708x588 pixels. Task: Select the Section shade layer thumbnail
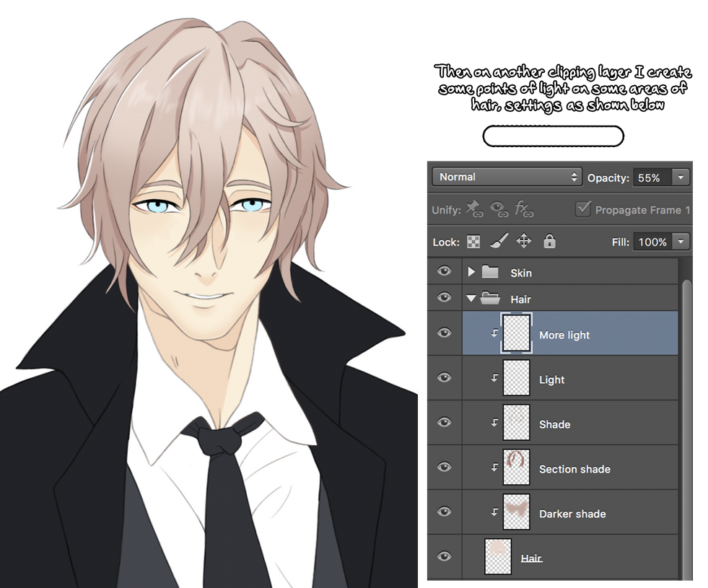point(516,467)
